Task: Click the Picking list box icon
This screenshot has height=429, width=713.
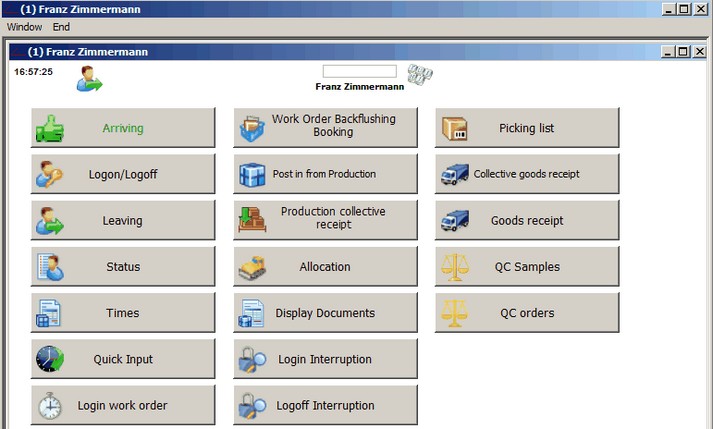Action: [453, 128]
